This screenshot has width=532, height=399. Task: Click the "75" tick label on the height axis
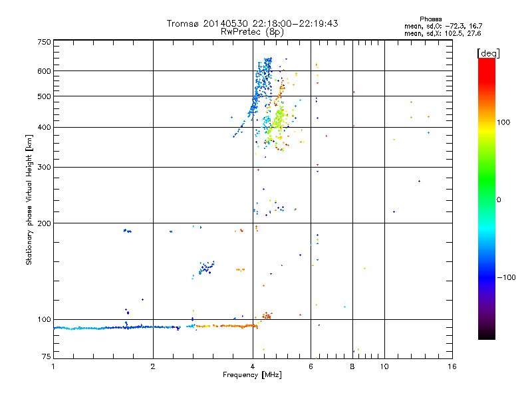pyautogui.click(x=46, y=356)
